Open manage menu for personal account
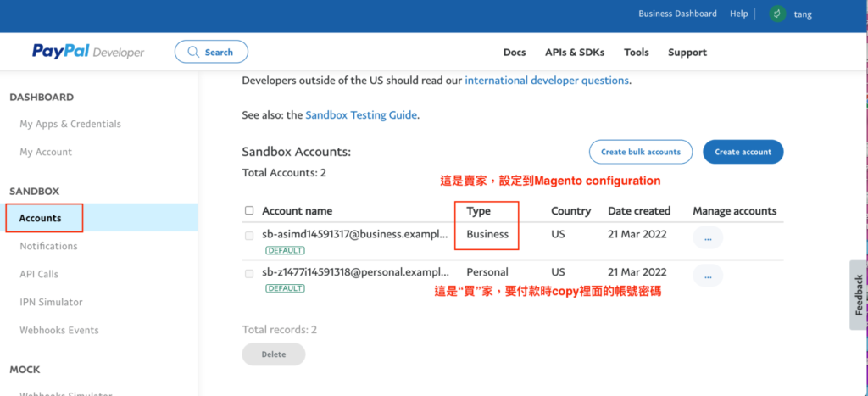Viewport: 868px width, 396px height. [708, 276]
